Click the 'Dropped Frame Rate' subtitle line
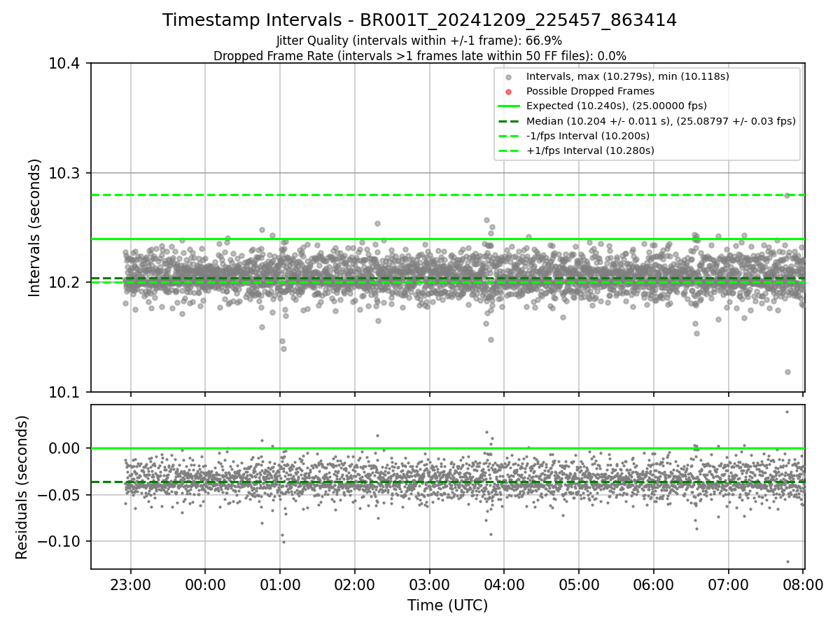The width and height of the screenshot is (840, 630). pos(419,55)
